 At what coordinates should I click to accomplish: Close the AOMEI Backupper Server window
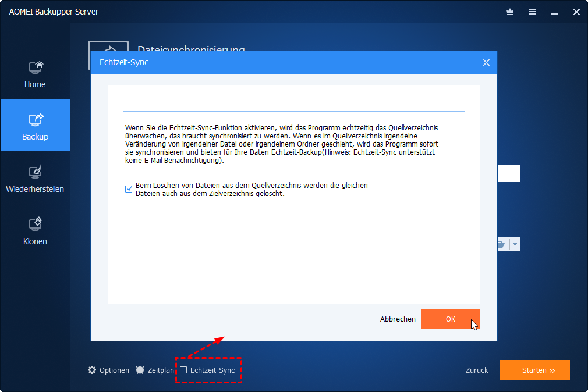pyautogui.click(x=576, y=12)
